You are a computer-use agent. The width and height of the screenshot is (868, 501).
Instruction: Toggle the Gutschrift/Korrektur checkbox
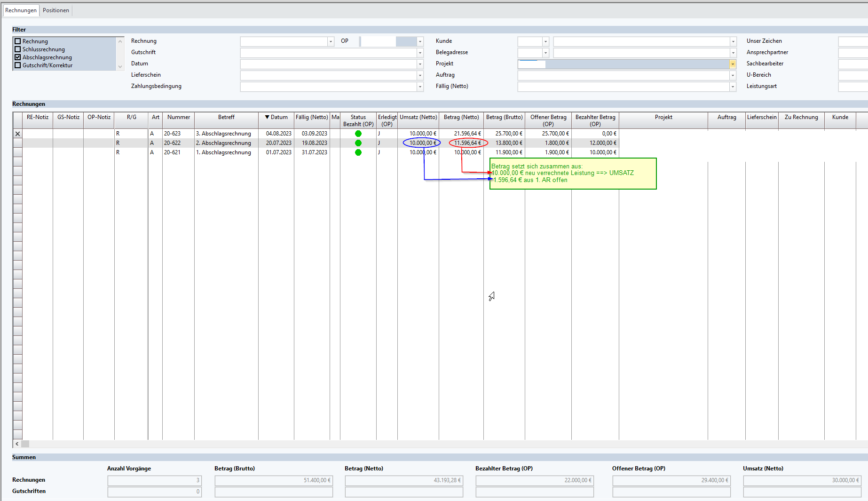click(18, 65)
